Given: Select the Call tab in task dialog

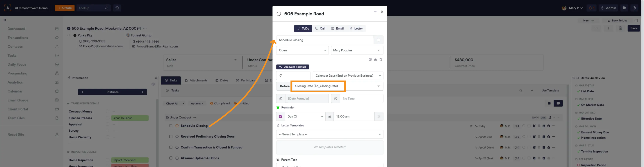Looking at the screenshot, I should click(320, 28).
